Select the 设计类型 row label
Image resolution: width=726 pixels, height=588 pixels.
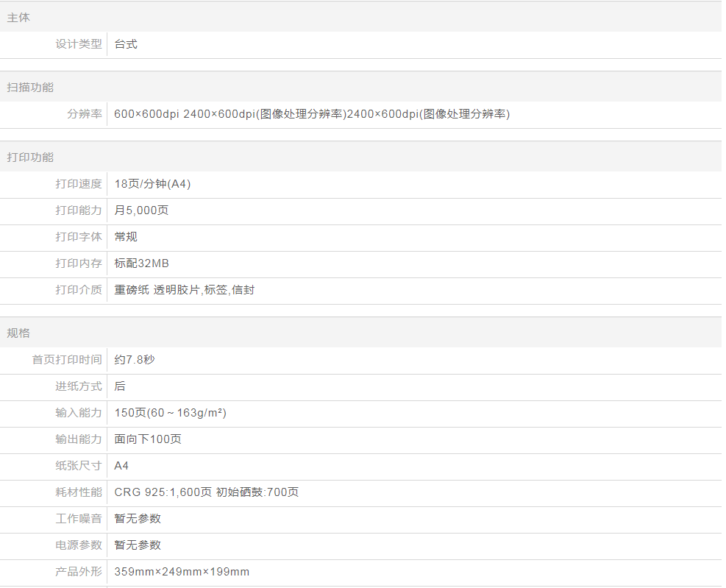point(79,44)
